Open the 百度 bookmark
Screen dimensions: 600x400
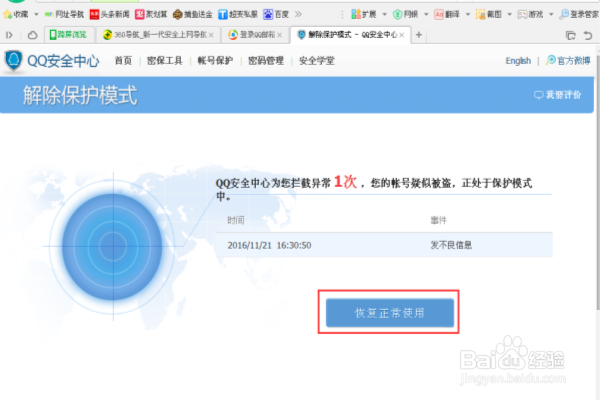pos(276,15)
